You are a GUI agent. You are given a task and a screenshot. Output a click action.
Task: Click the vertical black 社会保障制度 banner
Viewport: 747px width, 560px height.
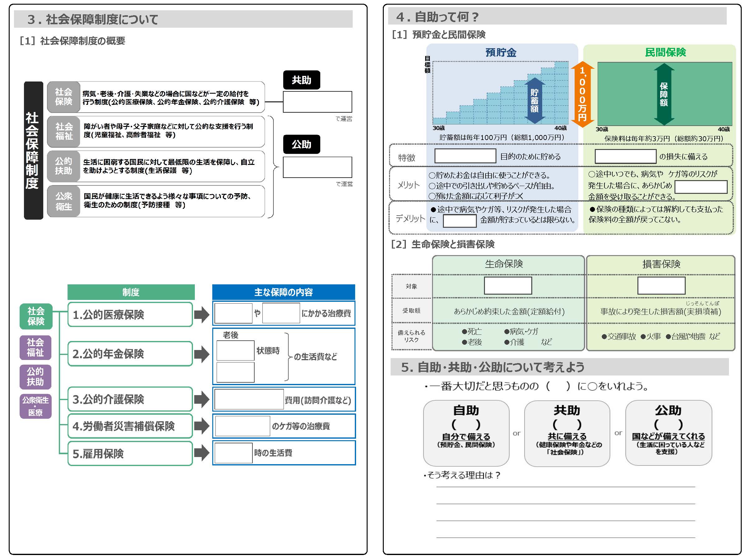[33, 150]
